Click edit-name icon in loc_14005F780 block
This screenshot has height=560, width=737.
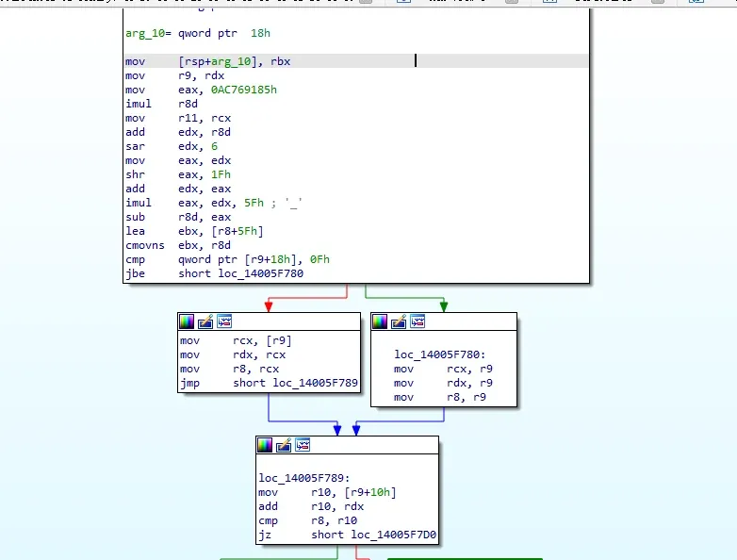point(399,321)
